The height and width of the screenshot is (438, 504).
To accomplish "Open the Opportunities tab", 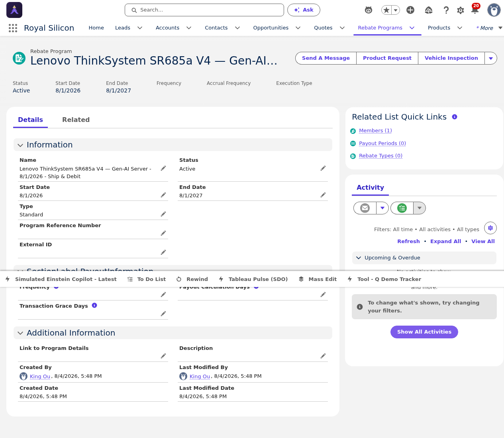I will pyautogui.click(x=271, y=28).
